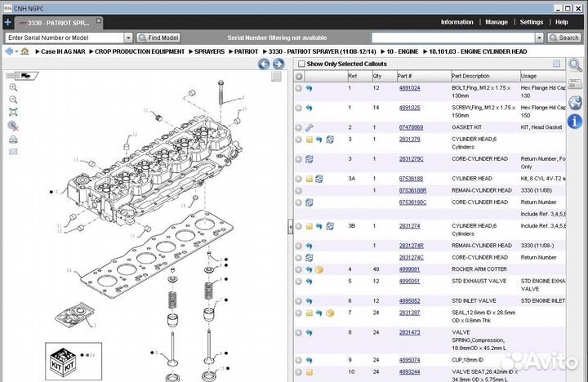The height and width of the screenshot is (382, 588).
Task: Click the zoom in magnifier on the diagram
Action: coord(13,87)
